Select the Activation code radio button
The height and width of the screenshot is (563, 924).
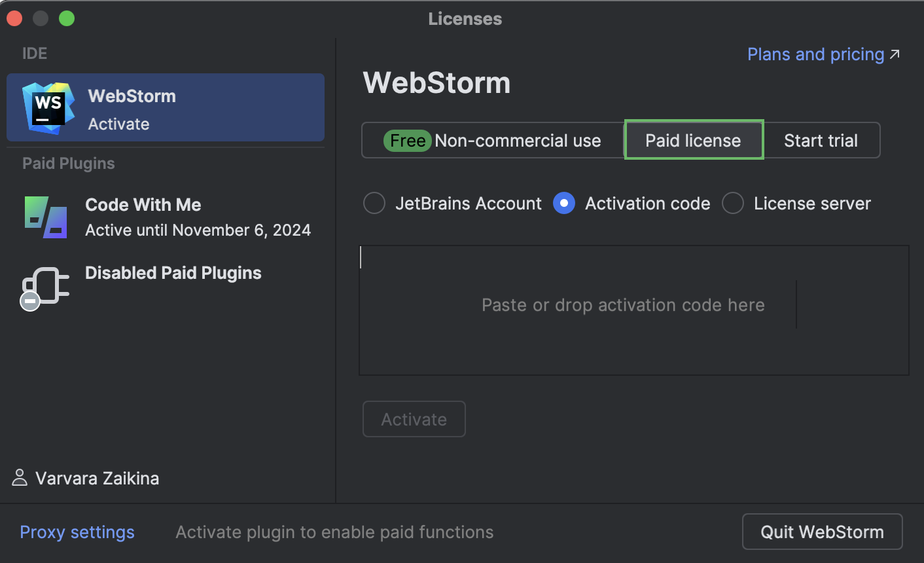(x=564, y=203)
